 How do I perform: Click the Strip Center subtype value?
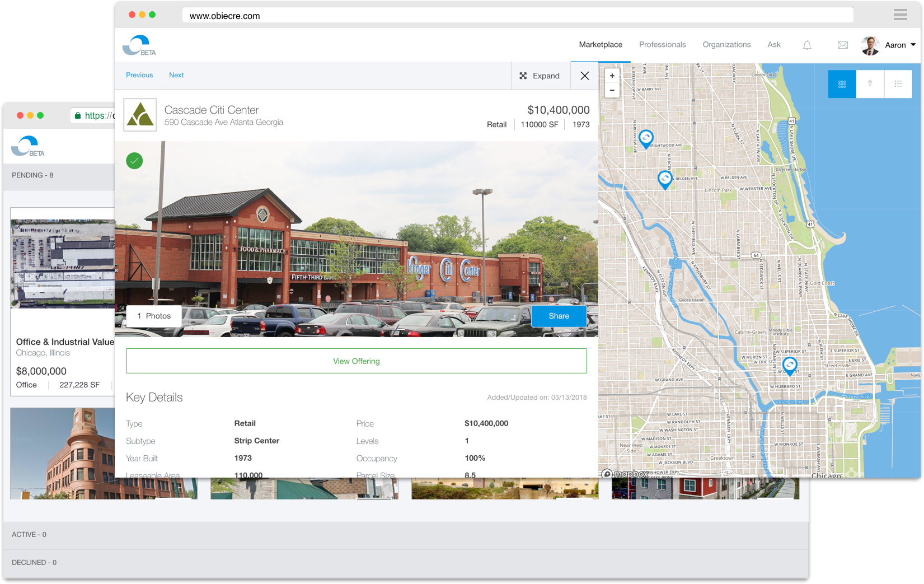257,441
